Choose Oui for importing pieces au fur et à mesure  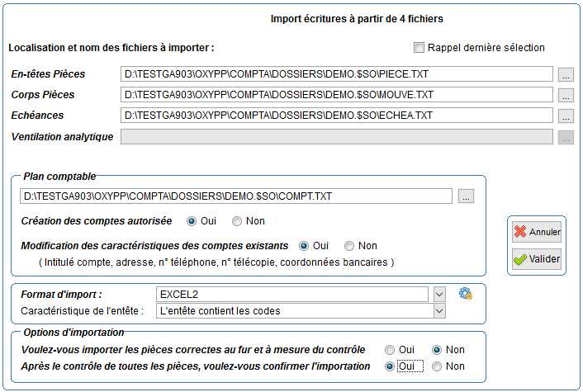click(x=389, y=350)
